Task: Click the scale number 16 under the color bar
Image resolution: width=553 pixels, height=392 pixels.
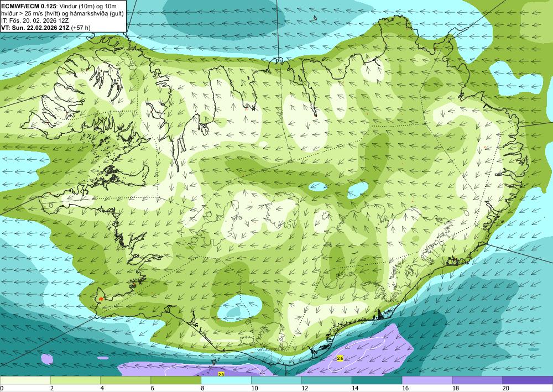Action: (405, 389)
